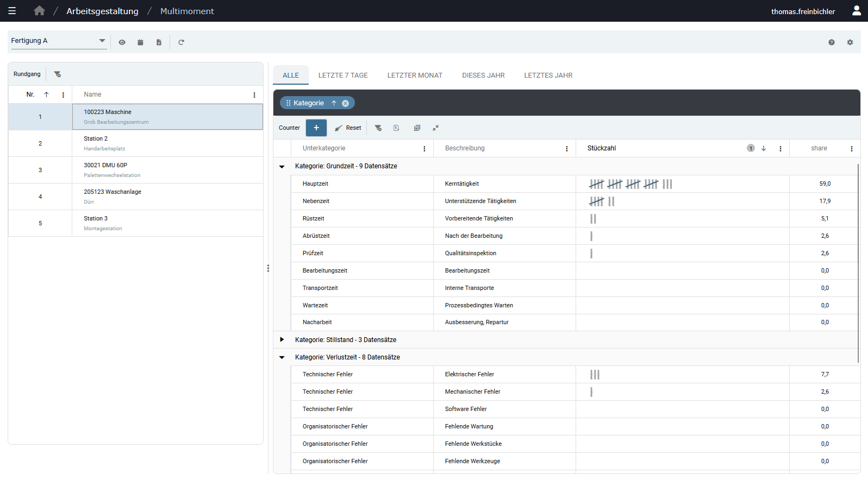Open the hamburger navigation menu

click(x=12, y=11)
